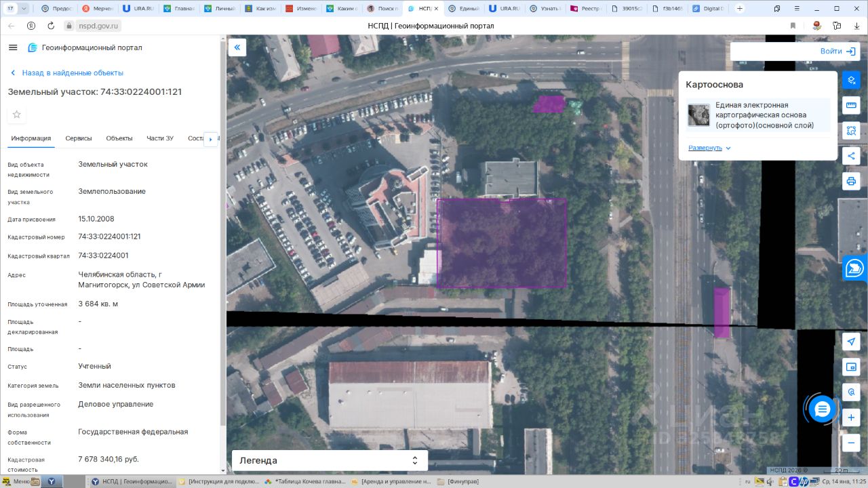Screen dimensions: 868x488
Task: Show more tabs with the right arrow
Action: (x=210, y=139)
